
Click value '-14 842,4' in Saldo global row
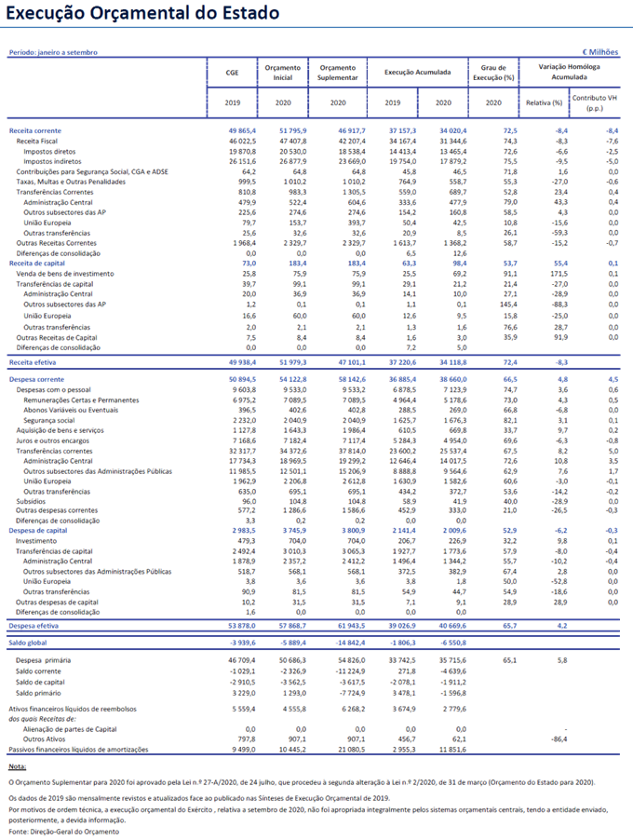(x=350, y=643)
